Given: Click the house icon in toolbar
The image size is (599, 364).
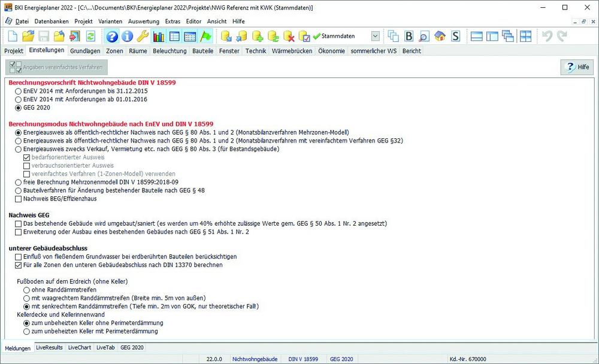Looking at the screenshot, I should pos(440,37).
